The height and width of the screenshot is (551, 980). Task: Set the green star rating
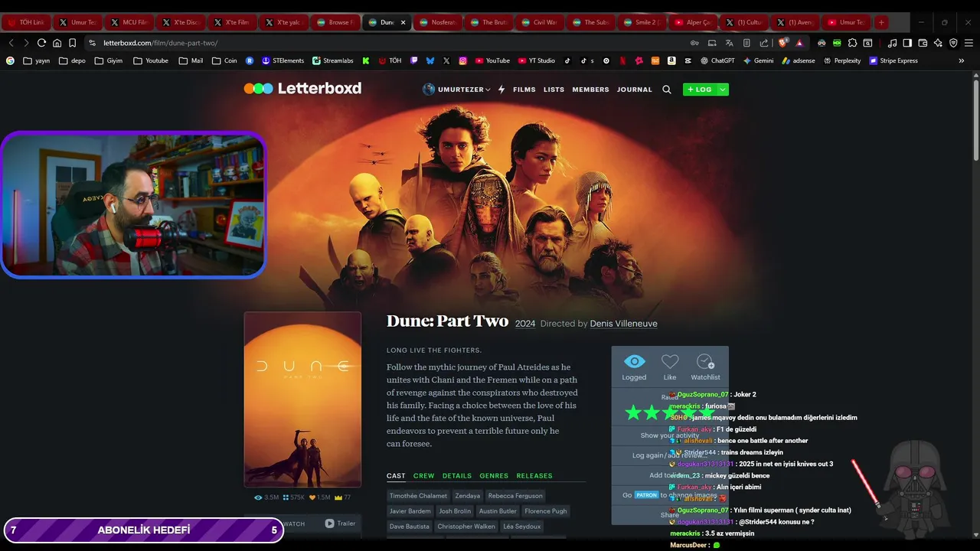click(x=670, y=413)
